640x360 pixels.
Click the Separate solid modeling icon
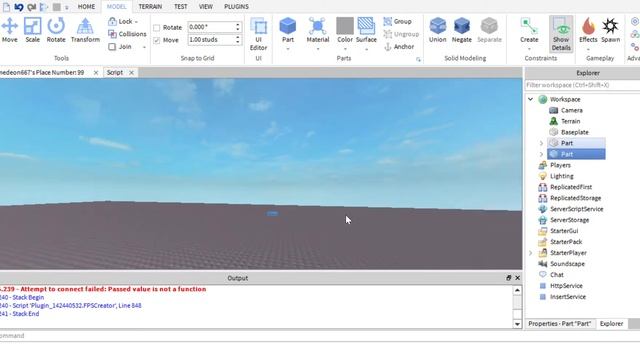[489, 26]
